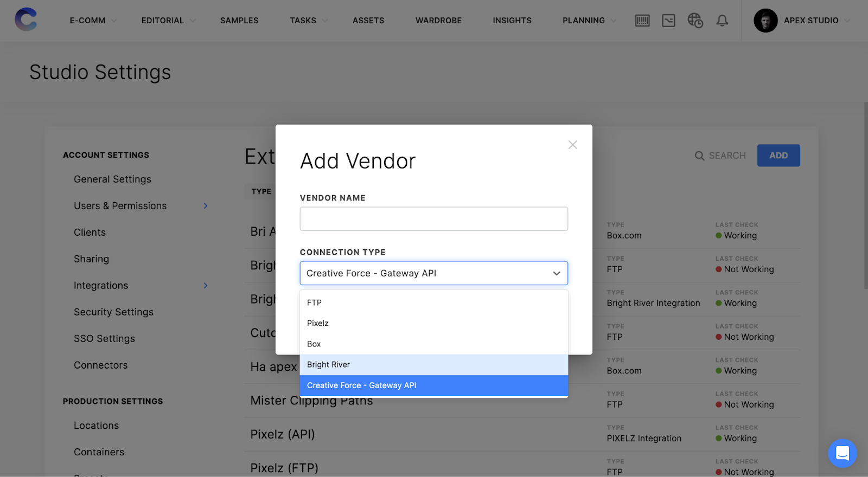Open the chat support bubble
868x477 pixels.
coord(843,453)
